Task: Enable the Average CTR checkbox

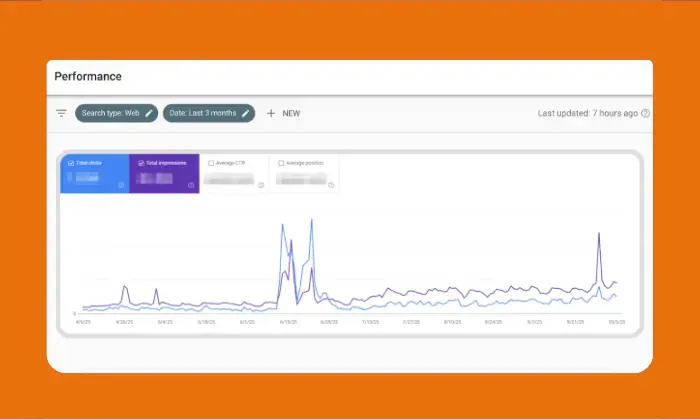Action: (210, 162)
